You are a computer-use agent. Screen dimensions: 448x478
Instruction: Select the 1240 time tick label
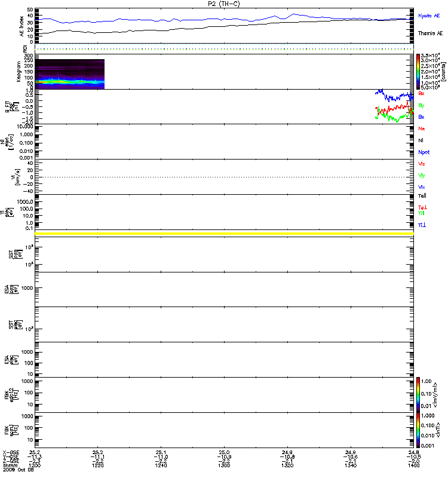point(161,465)
